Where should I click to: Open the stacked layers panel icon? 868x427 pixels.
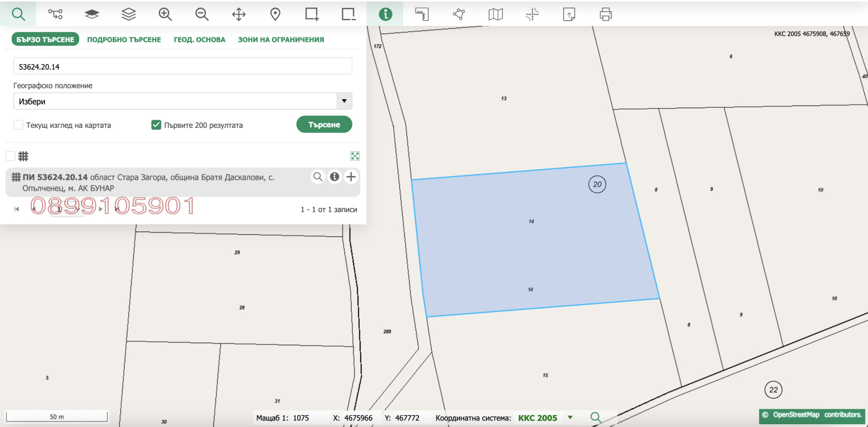(x=129, y=14)
